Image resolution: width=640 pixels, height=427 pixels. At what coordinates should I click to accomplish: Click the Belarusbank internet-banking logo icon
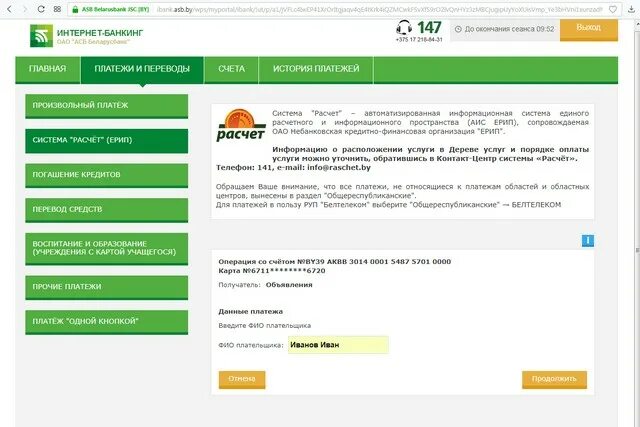pos(41,36)
